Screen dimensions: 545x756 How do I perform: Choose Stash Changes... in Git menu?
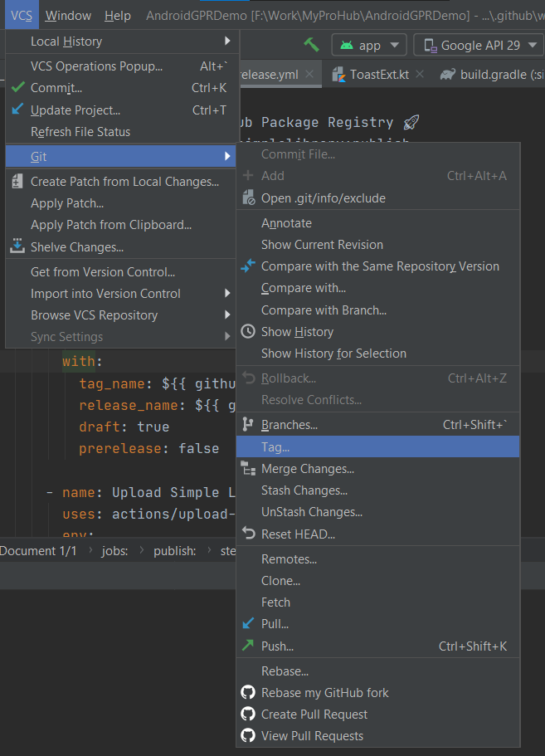pyautogui.click(x=304, y=490)
